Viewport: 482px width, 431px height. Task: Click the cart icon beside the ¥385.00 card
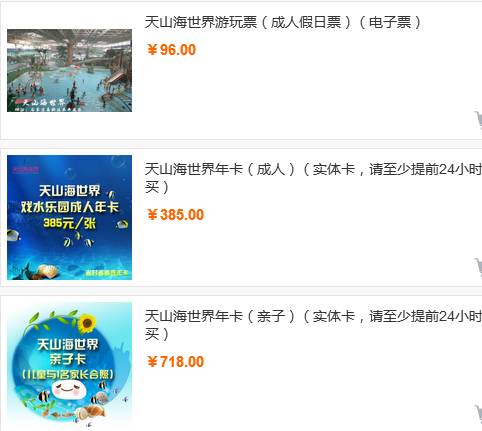click(x=478, y=267)
